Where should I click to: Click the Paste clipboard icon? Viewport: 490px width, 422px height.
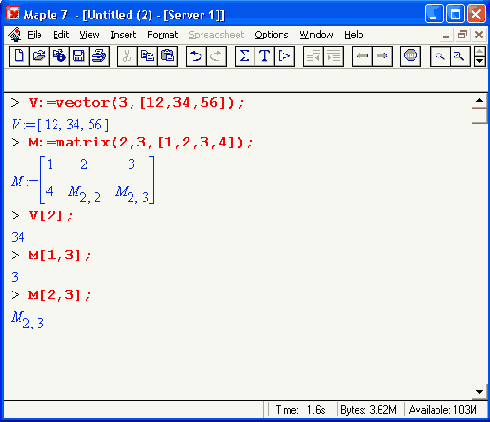[x=167, y=56]
